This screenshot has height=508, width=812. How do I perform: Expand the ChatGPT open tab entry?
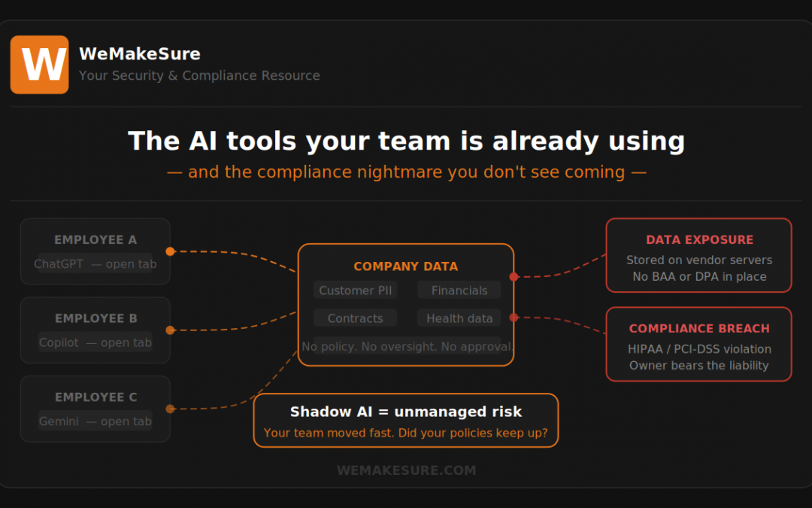(x=95, y=263)
